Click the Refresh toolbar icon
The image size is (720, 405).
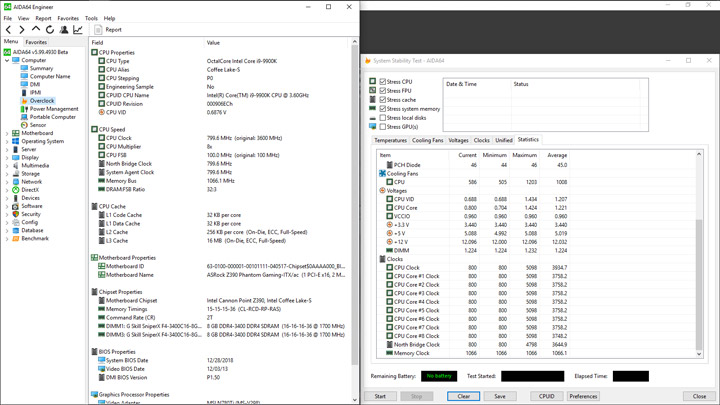point(50,30)
